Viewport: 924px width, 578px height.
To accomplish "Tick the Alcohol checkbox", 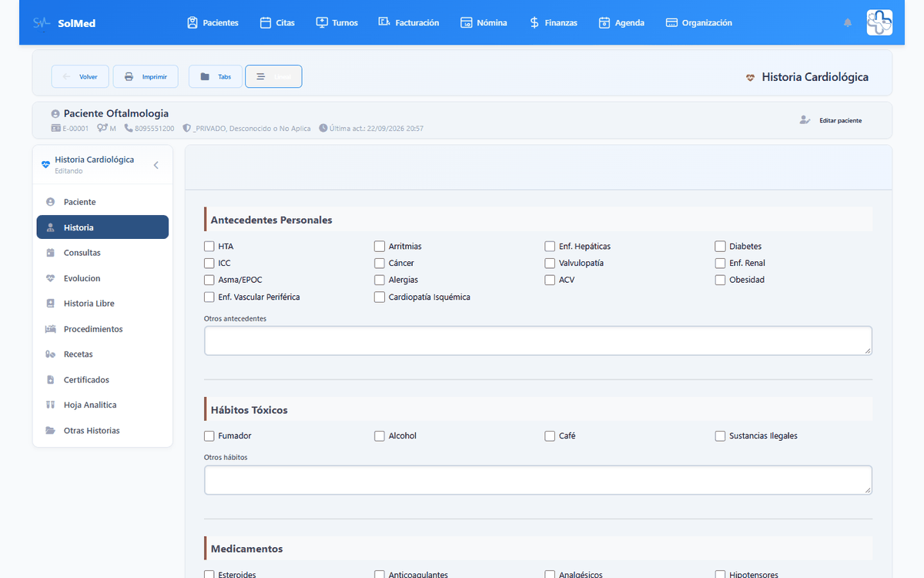I will coord(380,436).
